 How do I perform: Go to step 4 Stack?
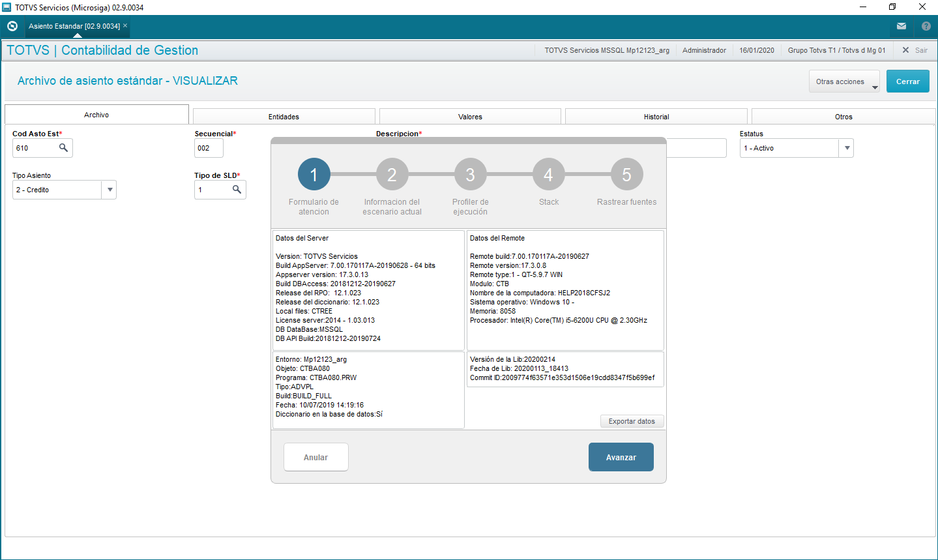(x=548, y=175)
